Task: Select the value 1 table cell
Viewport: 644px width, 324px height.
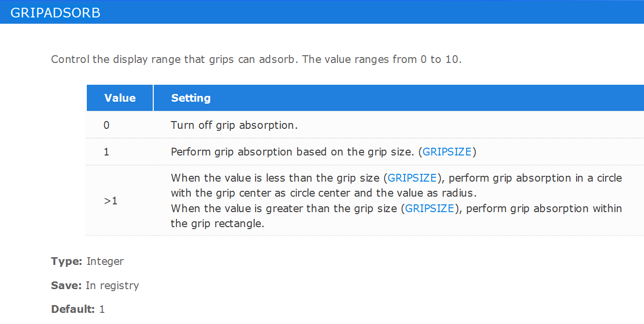Action: [120, 152]
